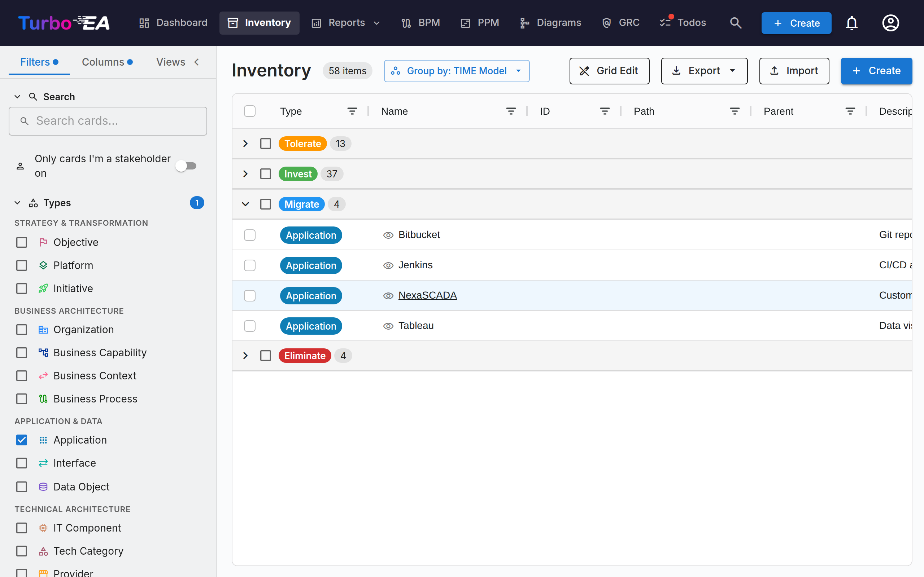The width and height of the screenshot is (924, 577).
Task: Check the IT Component type filter
Action: click(x=22, y=528)
